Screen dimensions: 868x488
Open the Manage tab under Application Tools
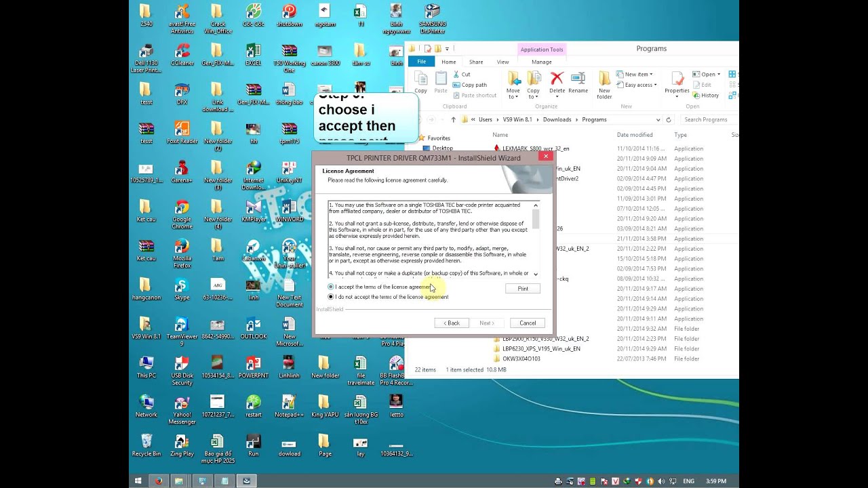point(541,62)
